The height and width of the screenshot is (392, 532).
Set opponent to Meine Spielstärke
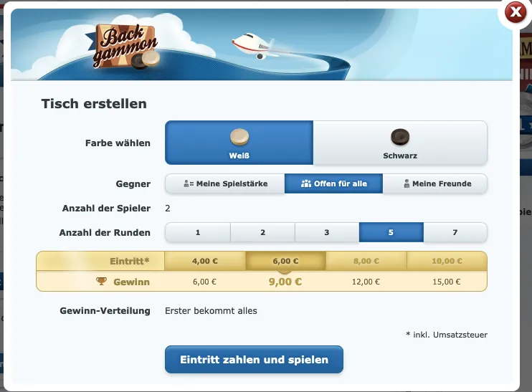225,183
